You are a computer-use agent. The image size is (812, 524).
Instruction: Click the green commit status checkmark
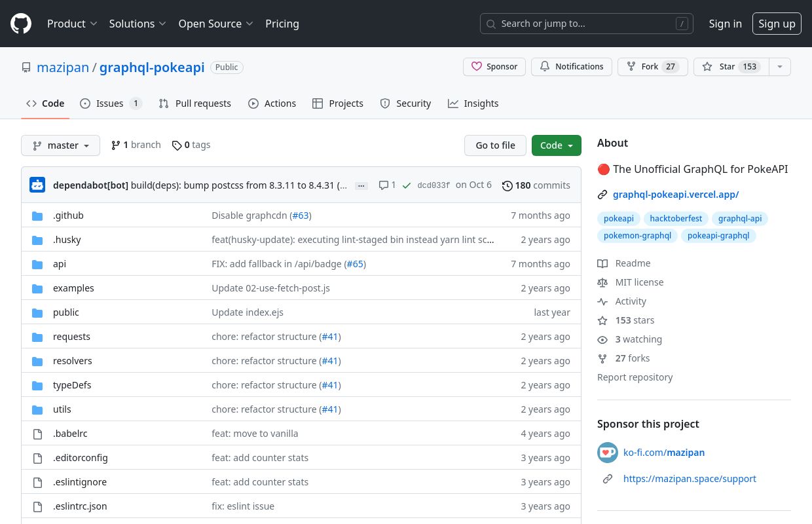point(407,185)
